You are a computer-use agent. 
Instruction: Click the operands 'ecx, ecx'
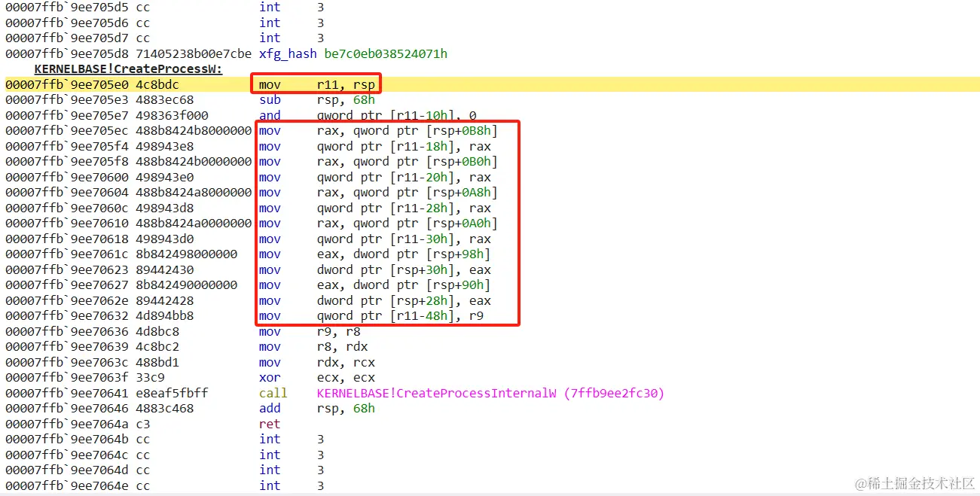(x=346, y=378)
